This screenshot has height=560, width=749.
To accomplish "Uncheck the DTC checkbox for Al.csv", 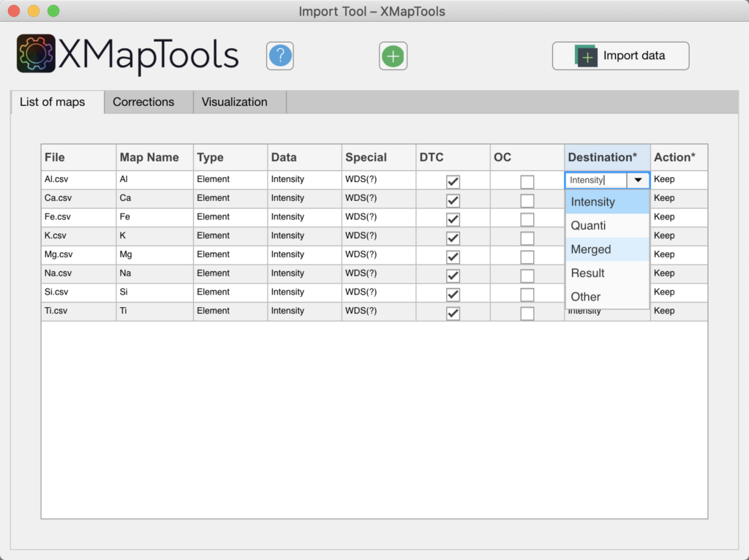I will pyautogui.click(x=453, y=181).
